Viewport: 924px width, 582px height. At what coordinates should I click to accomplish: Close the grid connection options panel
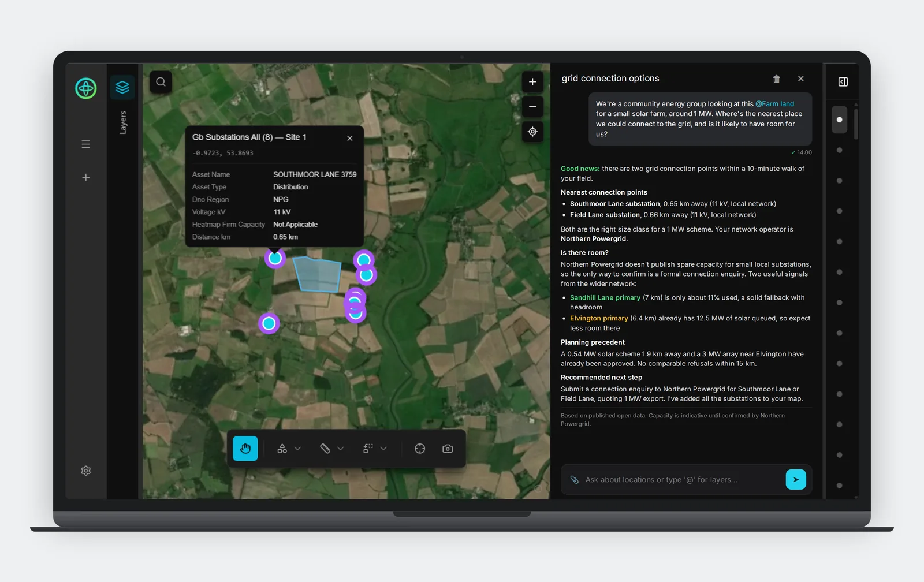coord(801,79)
